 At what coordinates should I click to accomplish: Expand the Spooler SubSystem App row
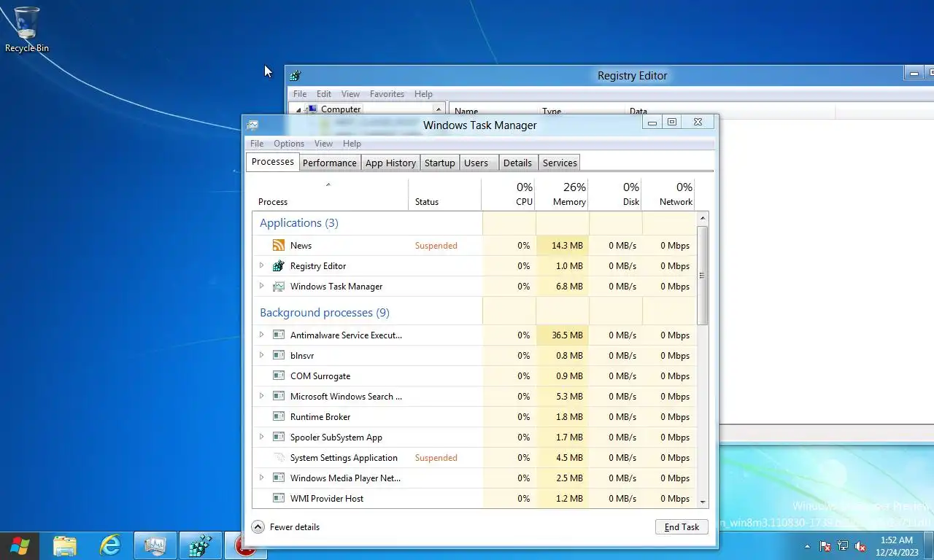(x=261, y=437)
